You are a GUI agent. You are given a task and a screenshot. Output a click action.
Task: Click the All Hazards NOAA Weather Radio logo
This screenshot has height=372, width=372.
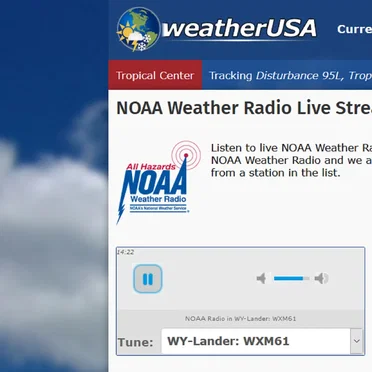[x=158, y=182]
